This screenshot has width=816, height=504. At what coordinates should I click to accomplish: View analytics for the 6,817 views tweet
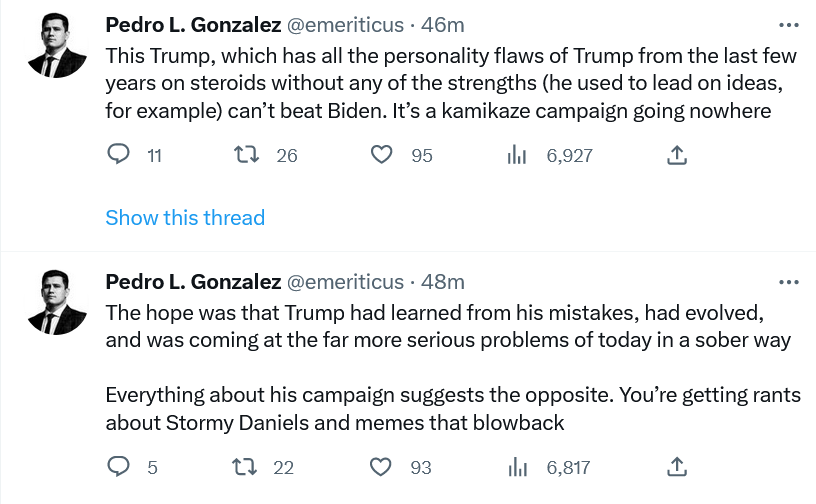[x=517, y=467]
